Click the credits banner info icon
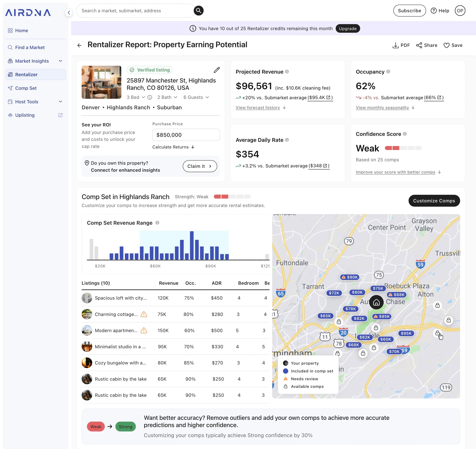 [193, 28]
